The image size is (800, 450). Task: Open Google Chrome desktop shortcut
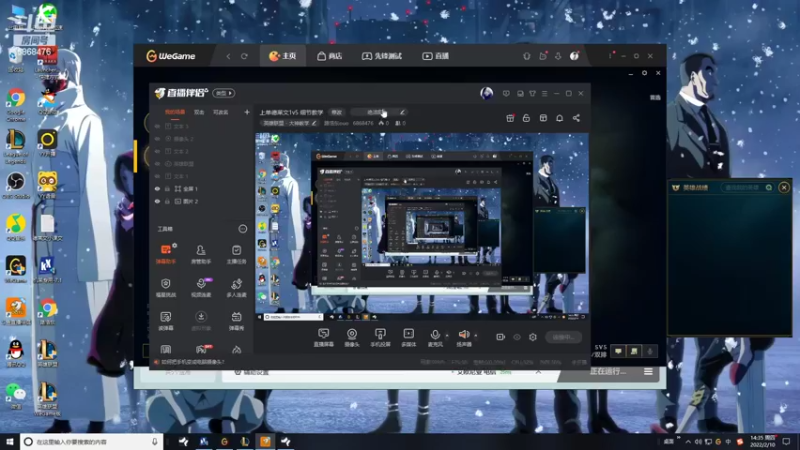[16, 106]
